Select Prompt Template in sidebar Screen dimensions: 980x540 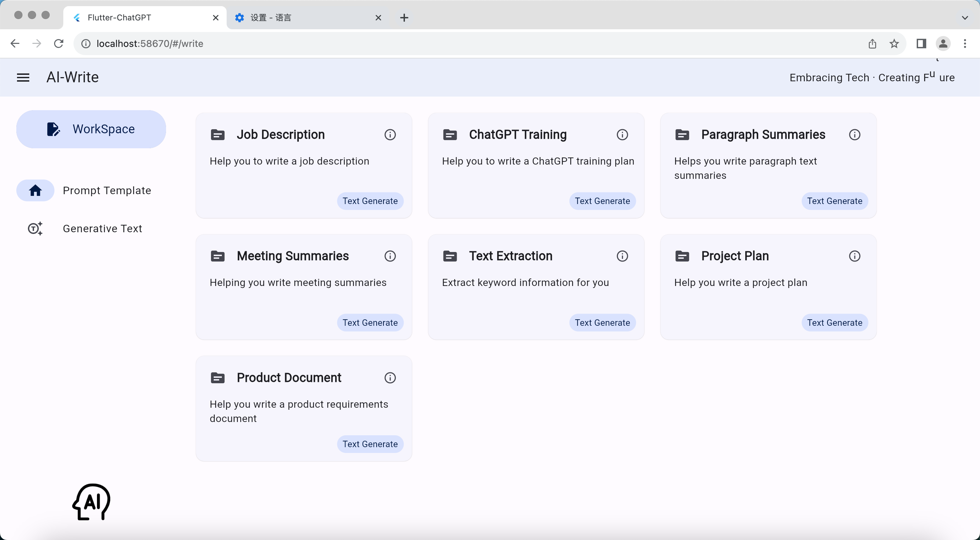(x=107, y=190)
